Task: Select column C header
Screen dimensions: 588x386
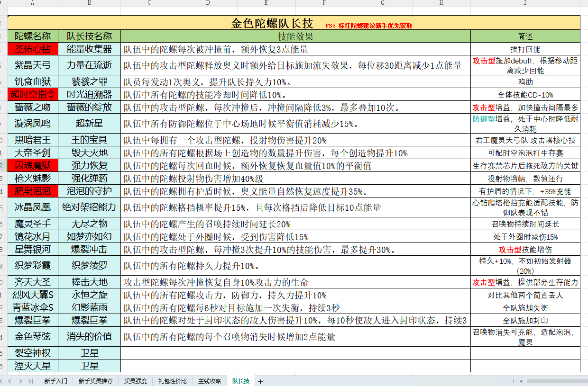Action: tap(150, 3)
